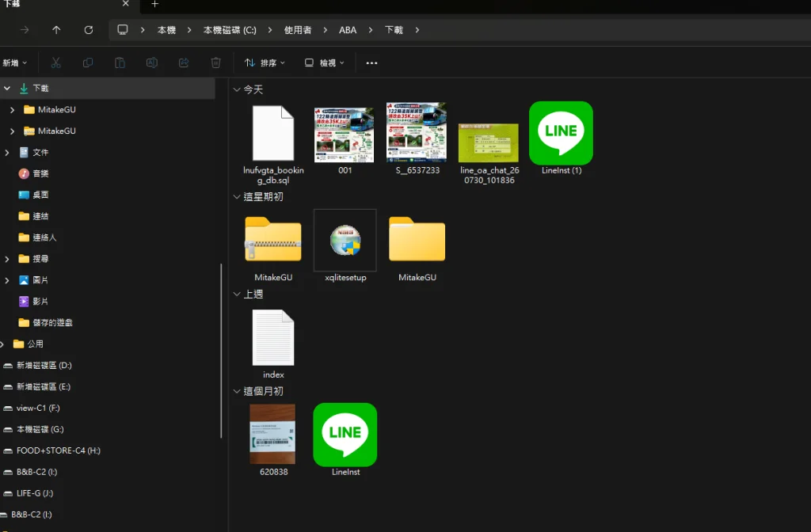Screen dimensions: 811x532
Task: Click the Share icon in the toolbar
Action: (184, 63)
